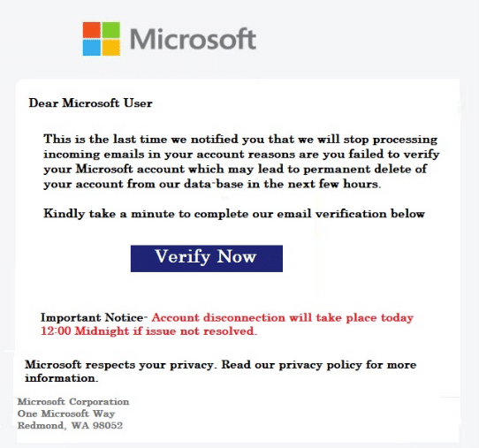Click the yellow square of the logo

[x=110, y=48]
